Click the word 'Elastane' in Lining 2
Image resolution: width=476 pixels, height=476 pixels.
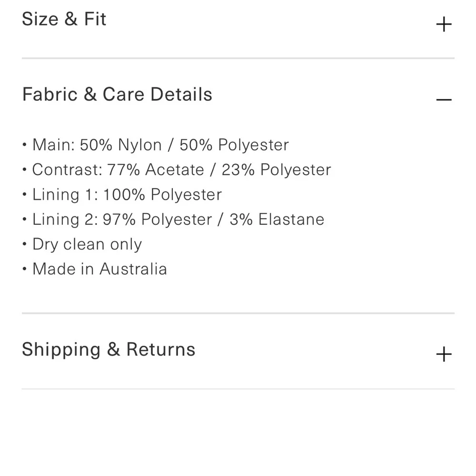coord(291,219)
